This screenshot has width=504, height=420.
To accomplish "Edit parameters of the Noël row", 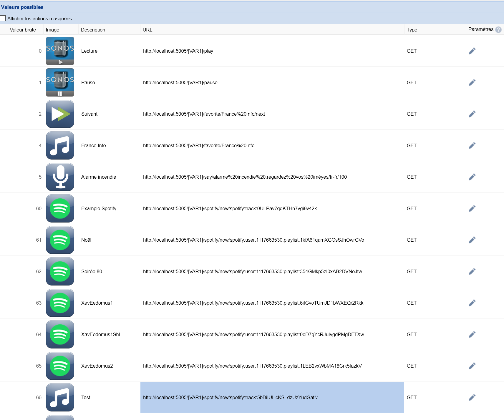I will click(472, 240).
